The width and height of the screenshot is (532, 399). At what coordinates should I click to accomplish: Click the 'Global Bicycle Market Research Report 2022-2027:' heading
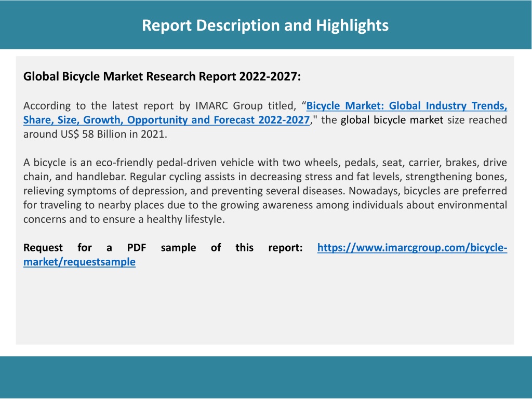click(162, 77)
